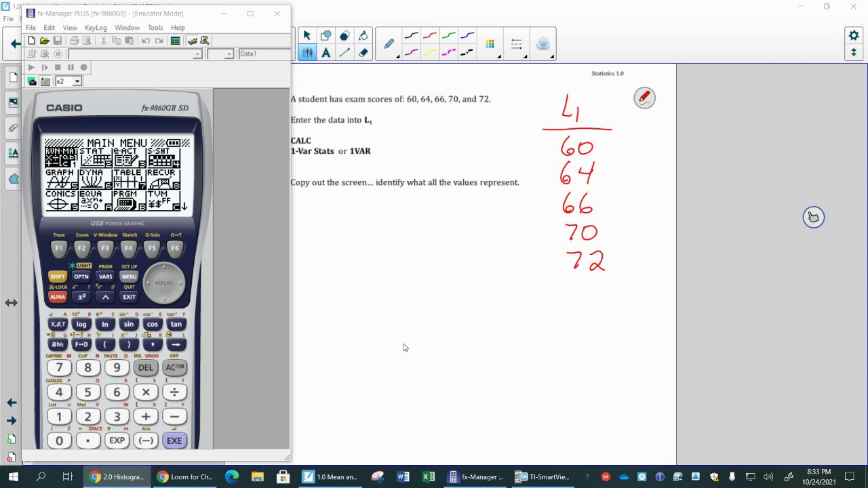Open the small combo box left of Data1
868x488 pixels.
pyautogui.click(x=229, y=54)
